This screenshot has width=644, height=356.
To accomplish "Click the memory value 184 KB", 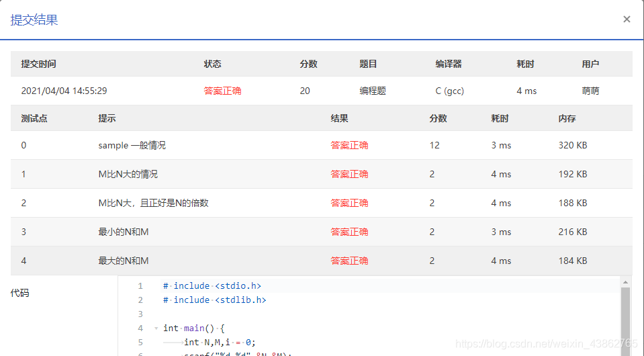I will 573,261.
